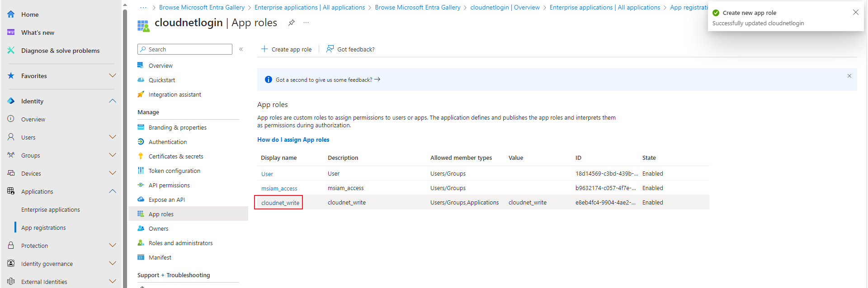Viewport: 868px width, 288px height.
Task: Click the Owners people icon
Action: [x=141, y=228]
